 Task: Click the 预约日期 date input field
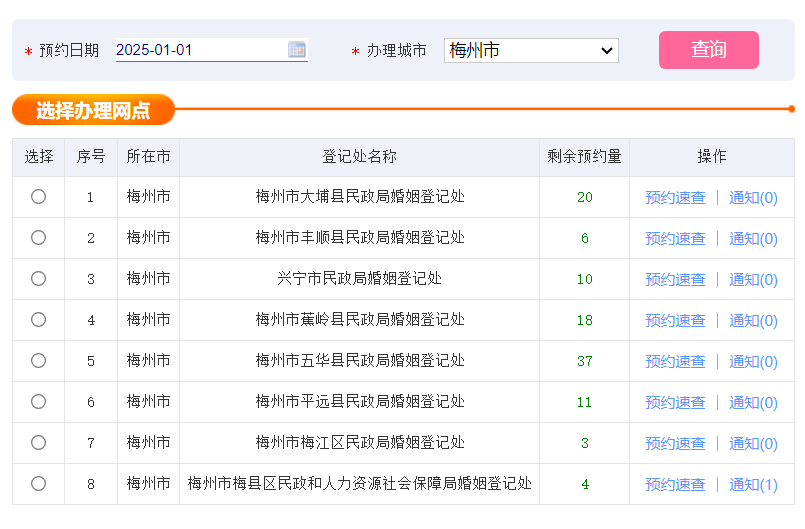pos(200,49)
